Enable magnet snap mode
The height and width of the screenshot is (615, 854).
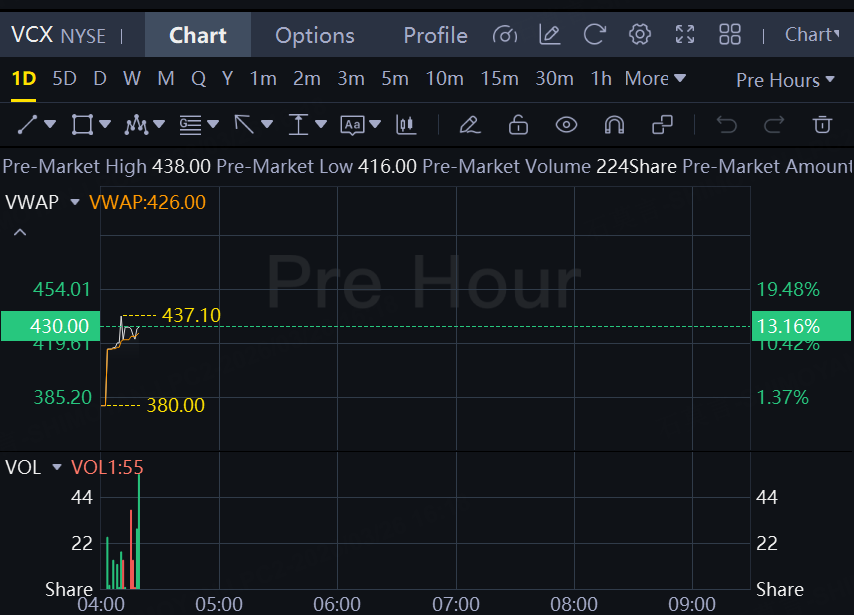(614, 125)
